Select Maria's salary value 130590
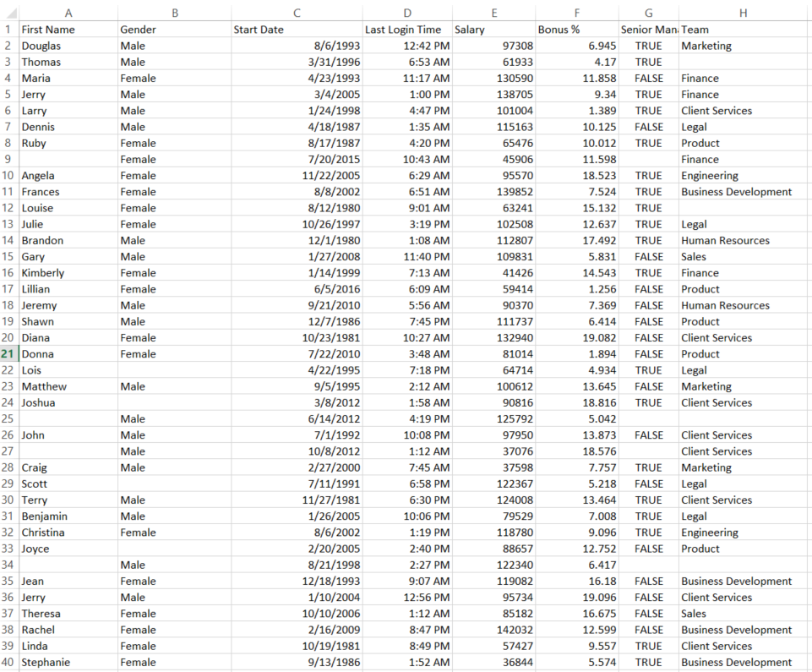The width and height of the screenshot is (812, 672). 494,78
